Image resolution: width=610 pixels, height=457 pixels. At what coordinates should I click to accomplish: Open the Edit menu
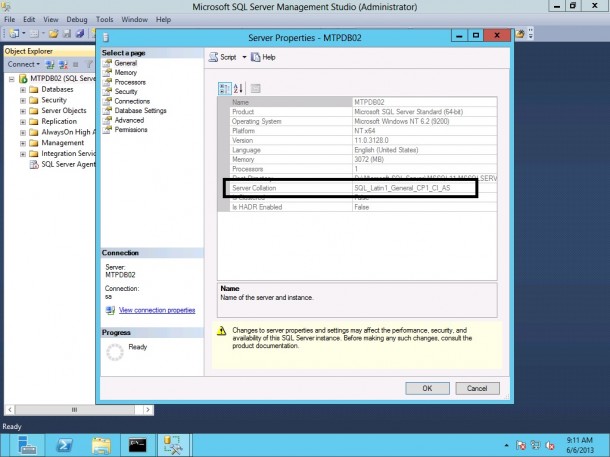click(x=29, y=19)
